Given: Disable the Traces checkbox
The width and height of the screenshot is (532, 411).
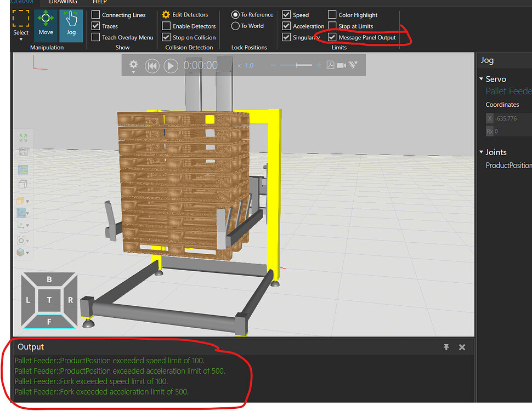Looking at the screenshot, I should [x=95, y=26].
